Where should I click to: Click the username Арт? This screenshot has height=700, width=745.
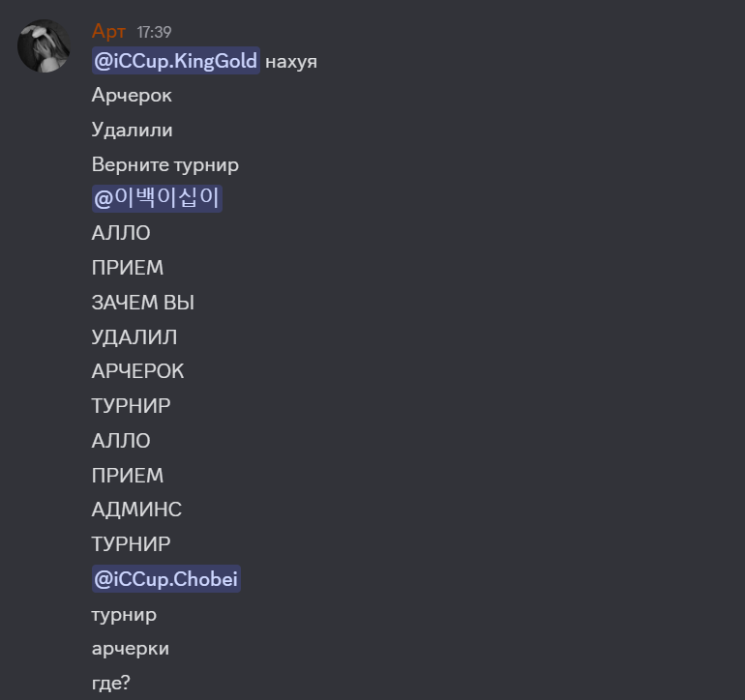click(x=108, y=31)
